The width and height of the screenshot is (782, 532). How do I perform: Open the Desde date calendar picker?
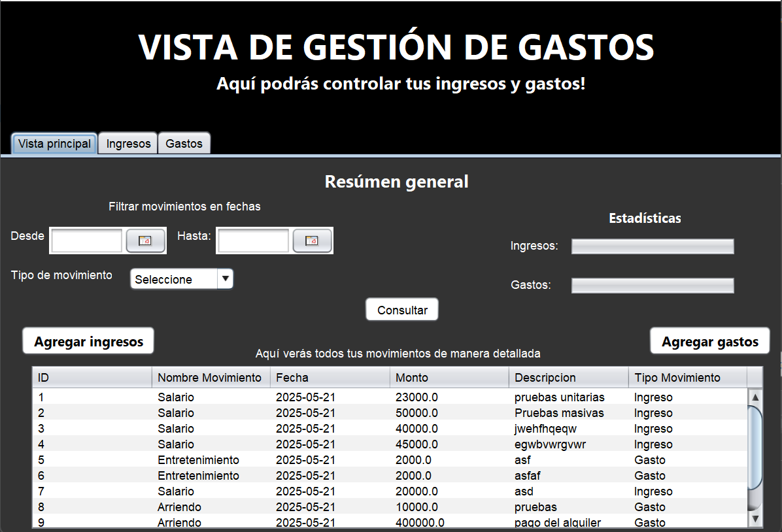(x=145, y=241)
